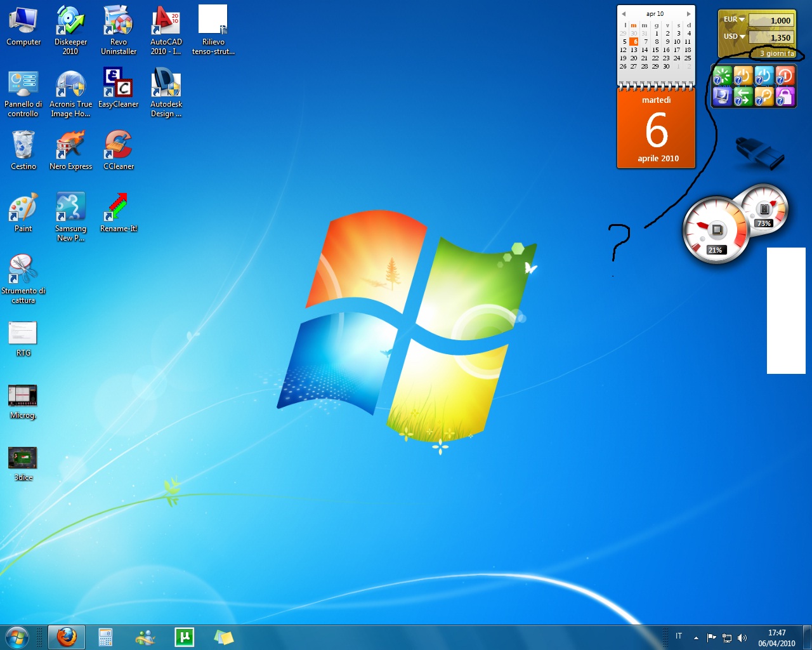Select the Microg. image file
Image resolution: width=812 pixels, height=650 pixels.
tap(23, 402)
